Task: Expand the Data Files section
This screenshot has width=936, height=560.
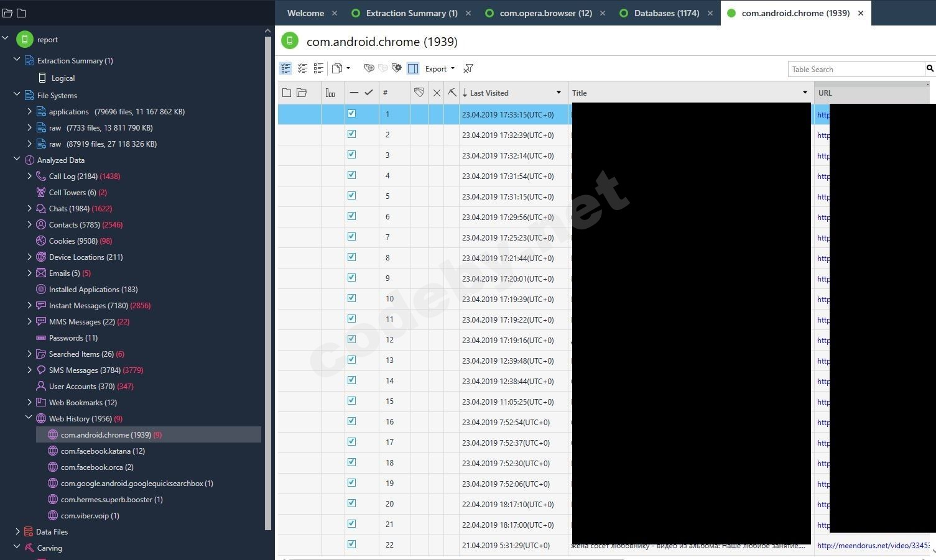Action: 17,531
